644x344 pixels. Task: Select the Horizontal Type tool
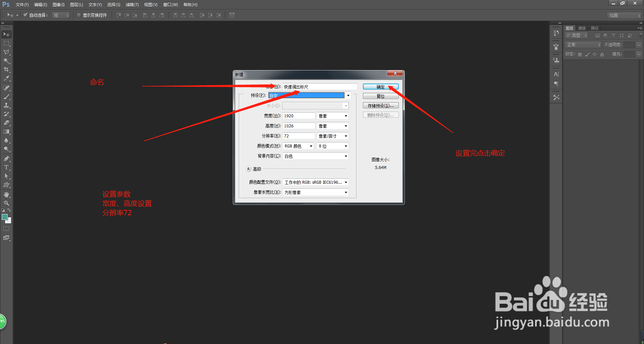[6, 167]
